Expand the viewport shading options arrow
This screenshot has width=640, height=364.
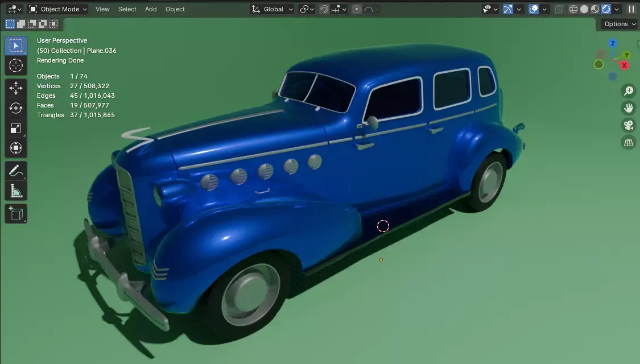[x=617, y=9]
